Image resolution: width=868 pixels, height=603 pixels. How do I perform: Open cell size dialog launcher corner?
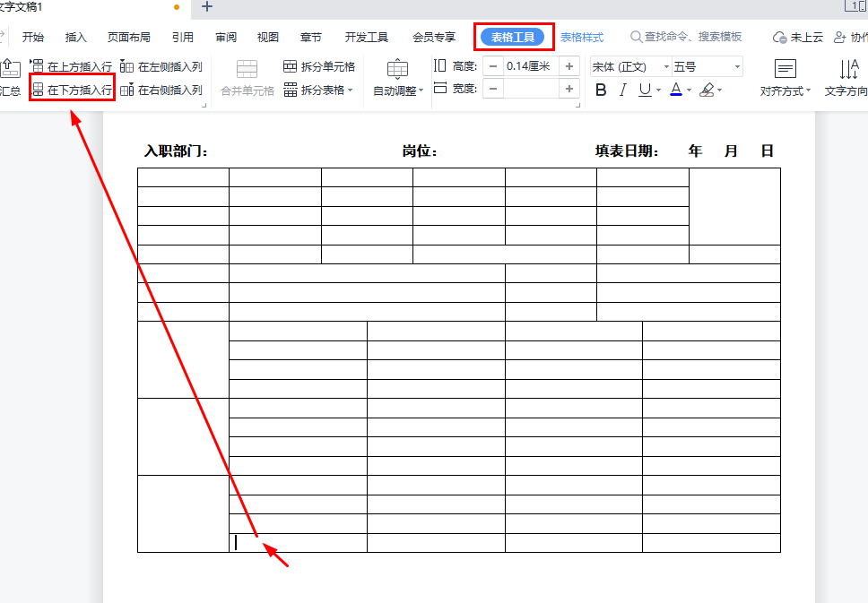coord(578,105)
